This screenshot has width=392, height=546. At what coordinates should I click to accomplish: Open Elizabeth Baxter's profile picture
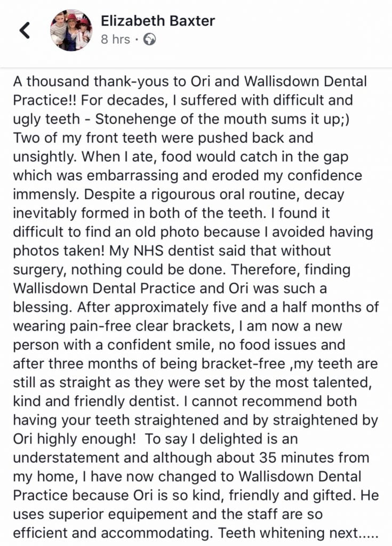[71, 30]
